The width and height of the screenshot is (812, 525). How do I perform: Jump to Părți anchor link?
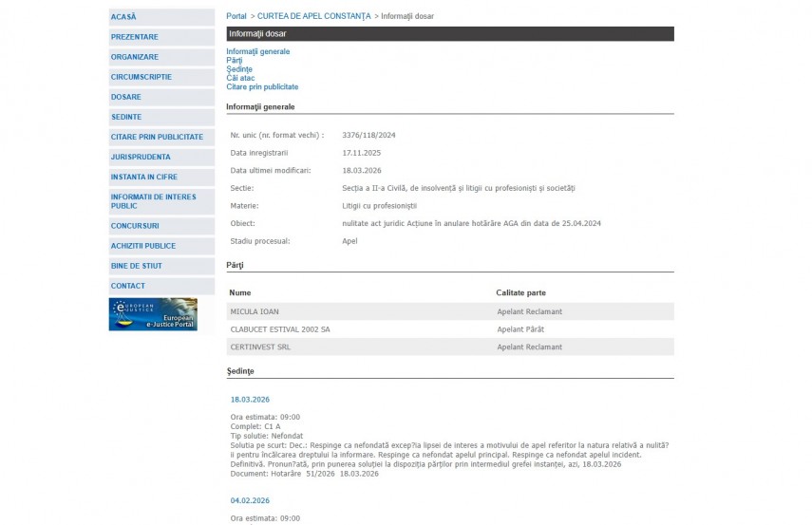pyautogui.click(x=235, y=61)
